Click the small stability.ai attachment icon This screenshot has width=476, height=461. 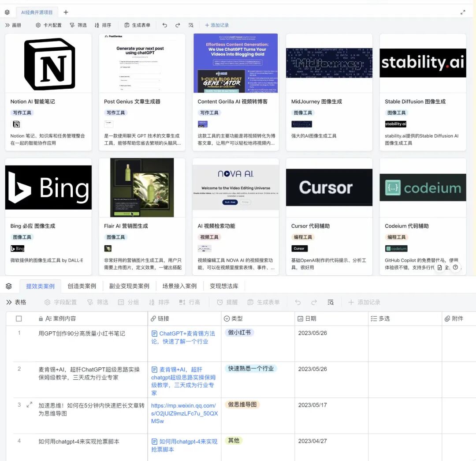(x=395, y=124)
